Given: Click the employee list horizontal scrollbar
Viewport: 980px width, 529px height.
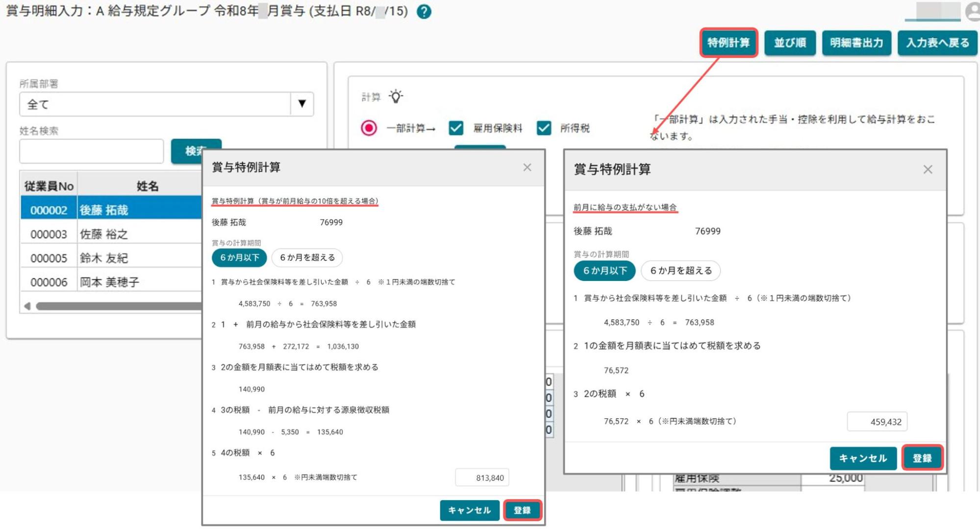Looking at the screenshot, I should 118,306.
